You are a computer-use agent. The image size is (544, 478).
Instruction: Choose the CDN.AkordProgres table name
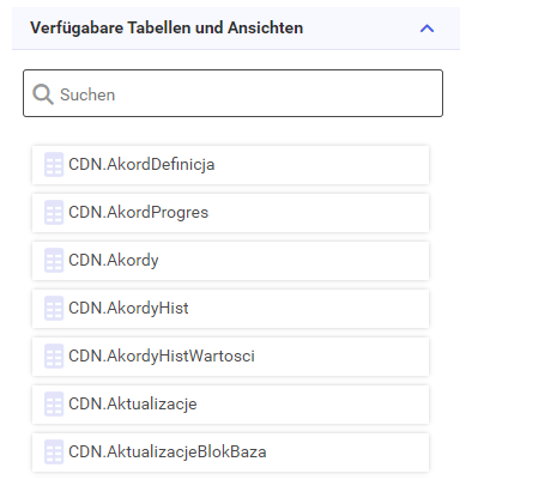(138, 212)
